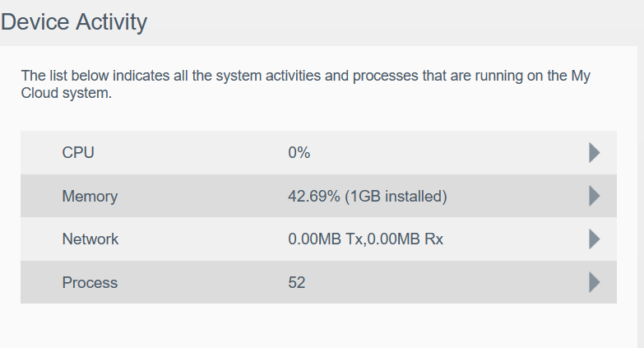Click the Process row label
This screenshot has width=644, height=348.
(x=90, y=283)
